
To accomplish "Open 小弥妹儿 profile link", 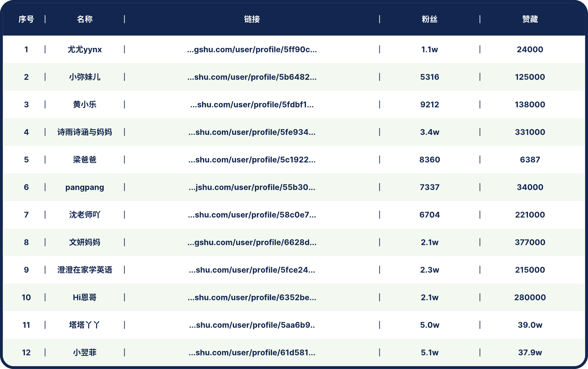I will (x=252, y=77).
